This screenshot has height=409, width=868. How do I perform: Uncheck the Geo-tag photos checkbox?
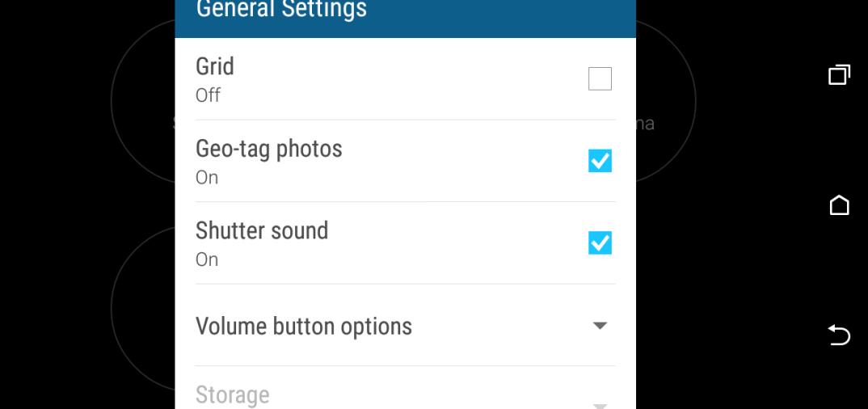click(600, 161)
